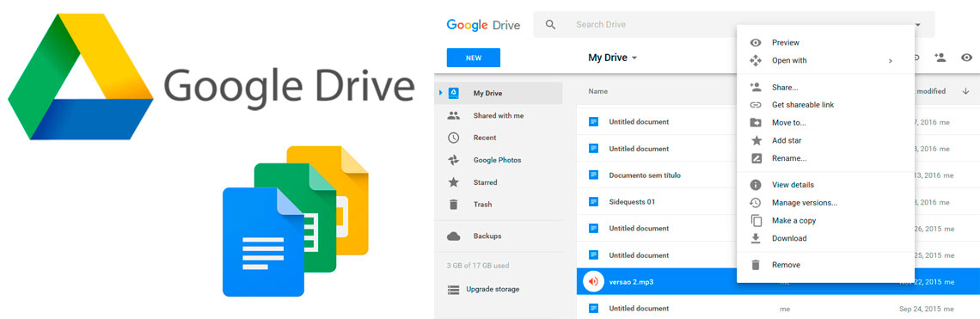Sort by the modified column header

(x=931, y=91)
